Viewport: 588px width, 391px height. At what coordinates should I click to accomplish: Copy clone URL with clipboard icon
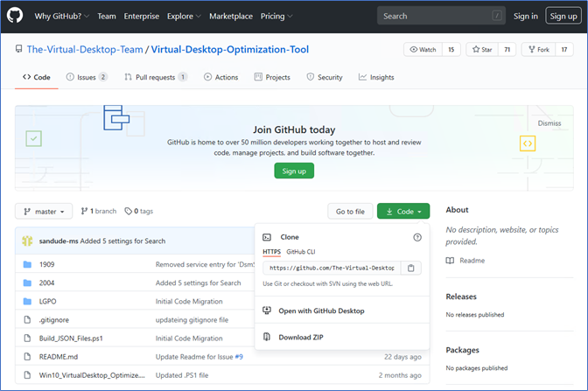tap(411, 268)
